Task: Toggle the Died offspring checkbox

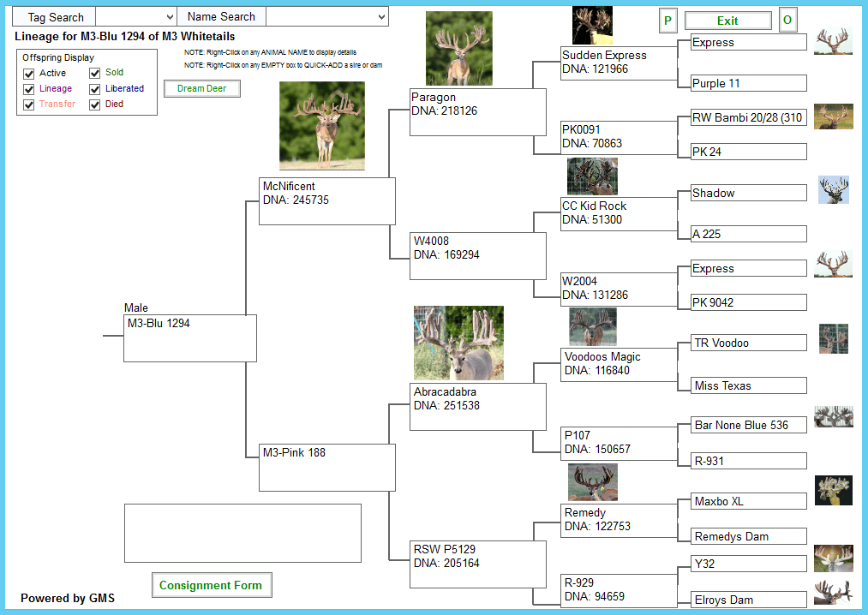Action: click(x=95, y=104)
